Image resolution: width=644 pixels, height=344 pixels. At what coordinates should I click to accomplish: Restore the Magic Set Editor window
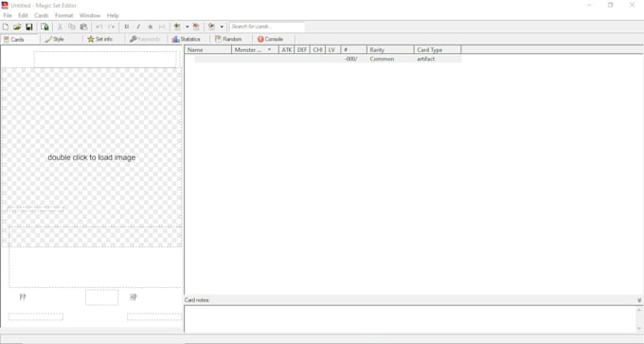[x=610, y=6]
